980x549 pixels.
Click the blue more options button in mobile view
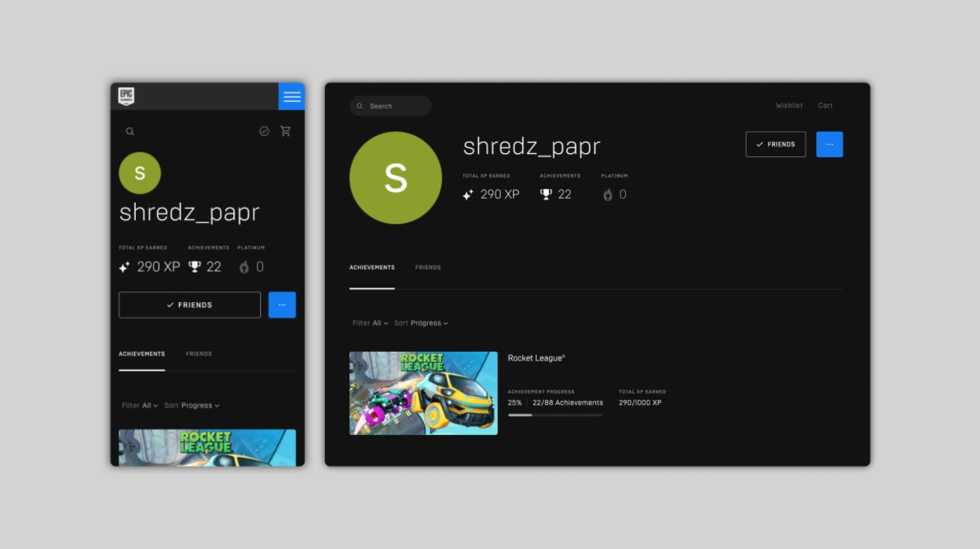pos(282,305)
